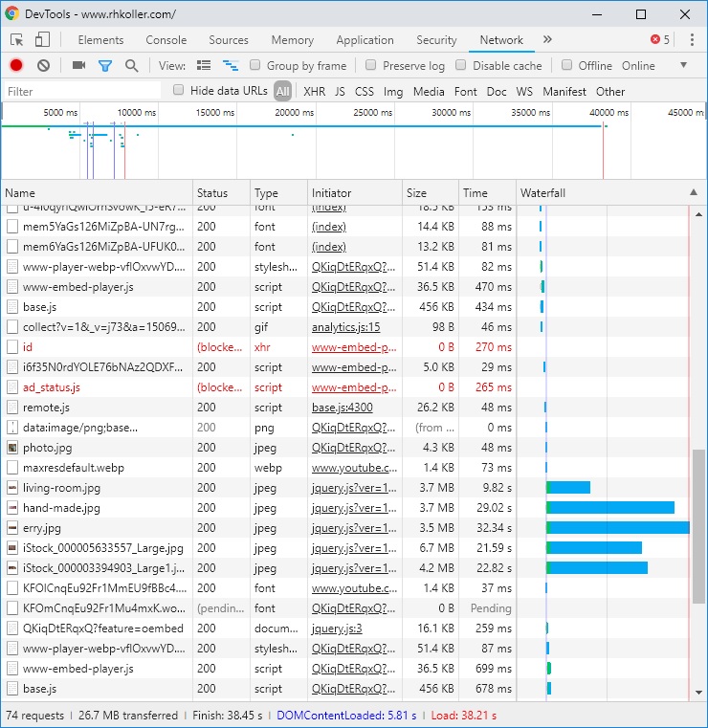Enable the Preserve log checkbox
708x728 pixels.
(370, 66)
